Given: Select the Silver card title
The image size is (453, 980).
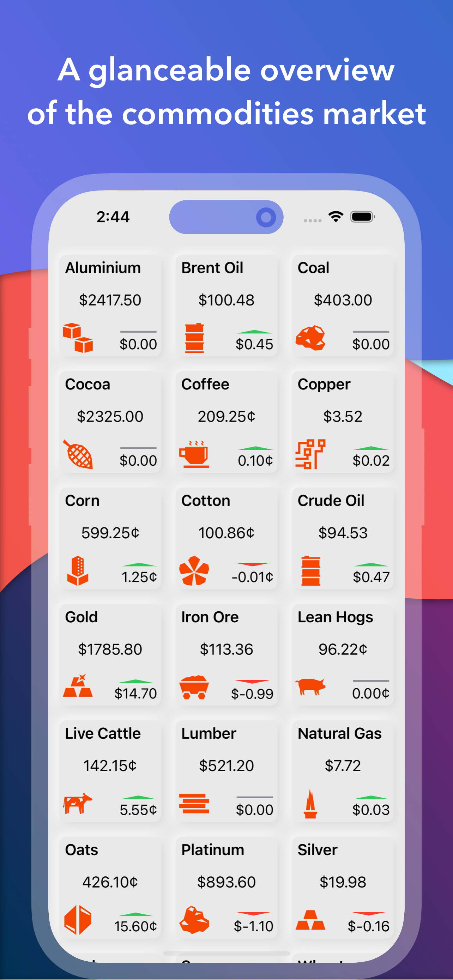Looking at the screenshot, I should (317, 849).
